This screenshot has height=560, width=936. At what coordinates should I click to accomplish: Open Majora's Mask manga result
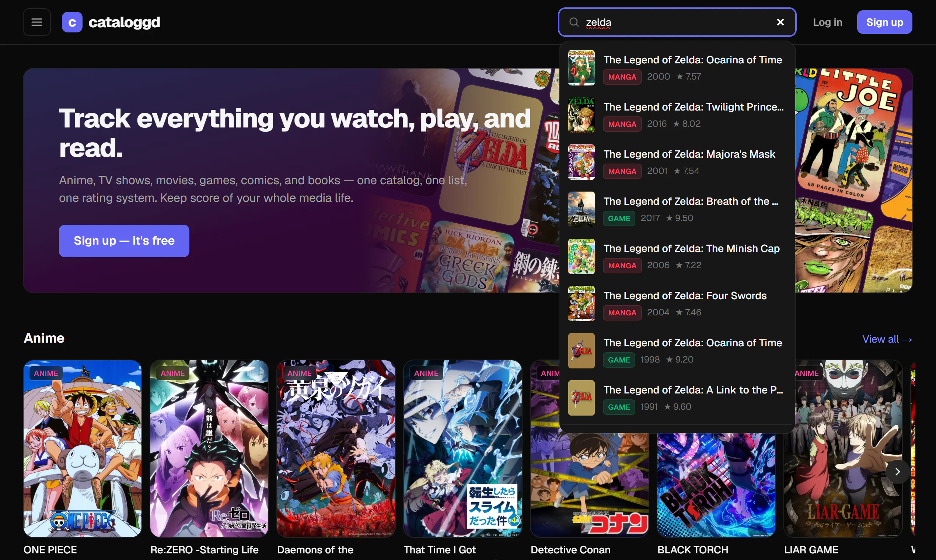[677, 162]
